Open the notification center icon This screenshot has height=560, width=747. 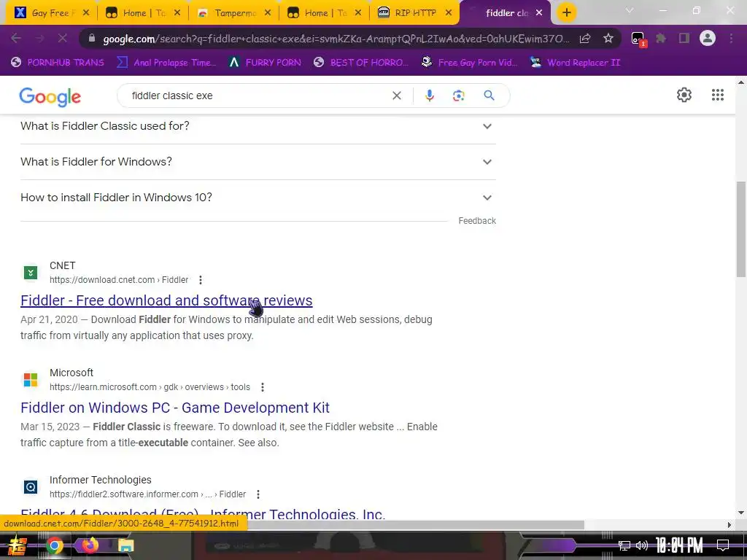click(723, 545)
